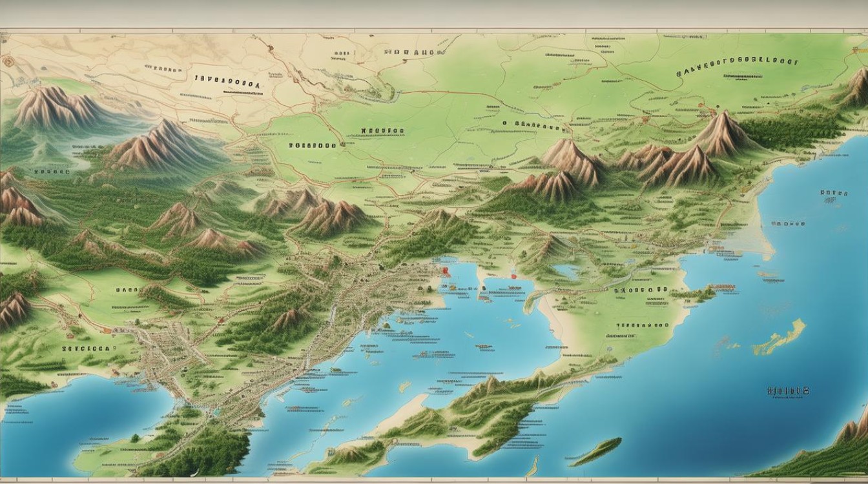Select the mountain in the top-left corner

(x=53, y=106)
